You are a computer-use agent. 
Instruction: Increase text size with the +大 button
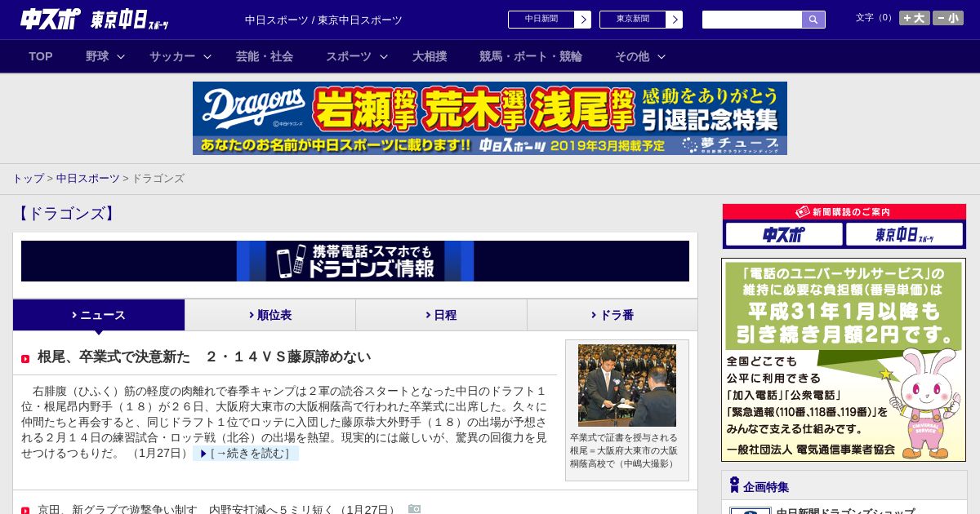[915, 18]
